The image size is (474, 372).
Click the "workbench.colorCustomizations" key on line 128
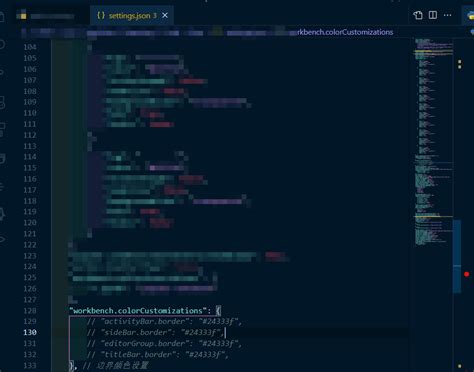[136, 311]
